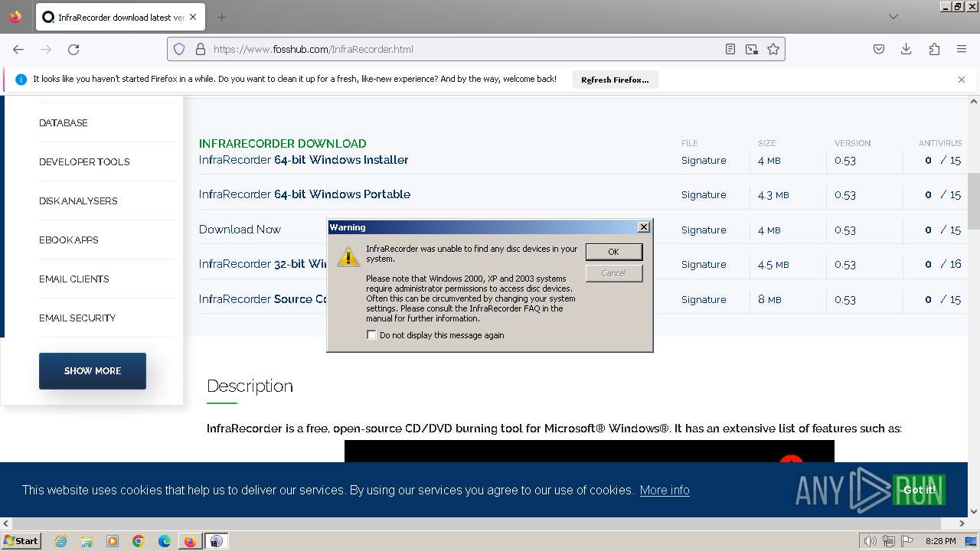
Task: Click the Description section heading
Action: [x=250, y=386]
